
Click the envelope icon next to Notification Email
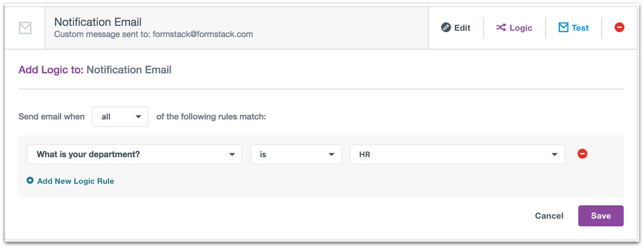[25, 27]
